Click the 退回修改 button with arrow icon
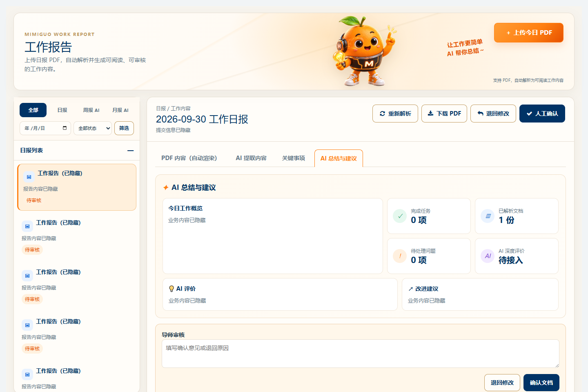588x392 pixels. (x=493, y=114)
